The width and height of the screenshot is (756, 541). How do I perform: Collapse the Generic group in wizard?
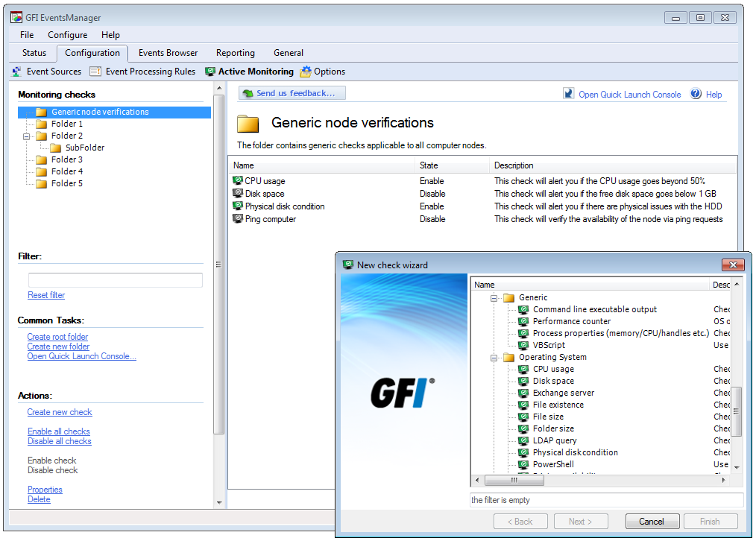click(x=494, y=298)
